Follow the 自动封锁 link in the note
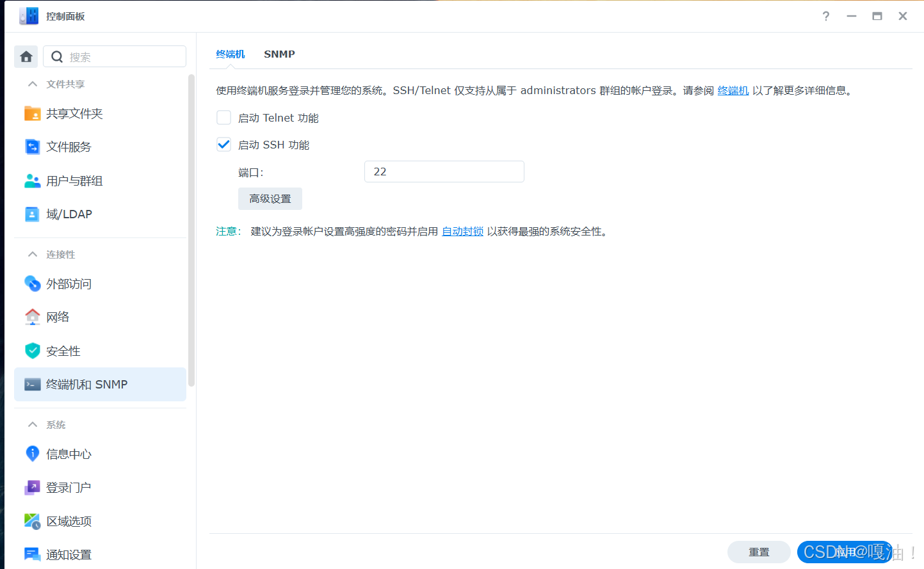 462,231
